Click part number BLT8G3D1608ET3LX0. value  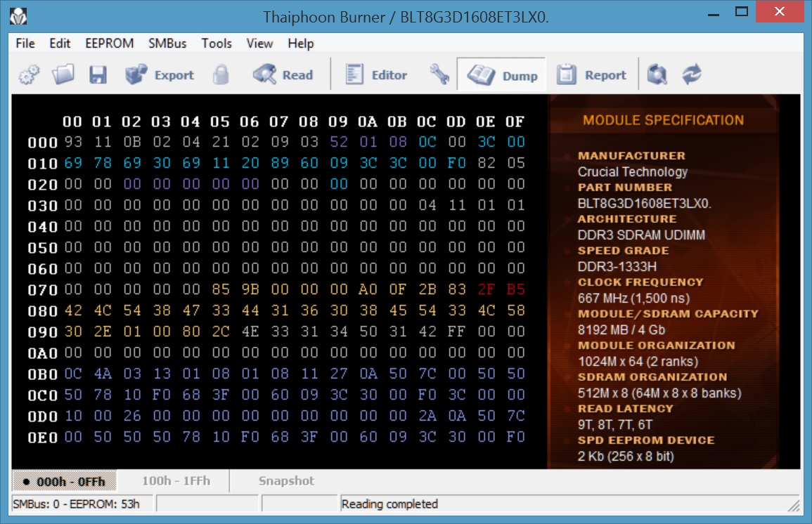point(645,203)
